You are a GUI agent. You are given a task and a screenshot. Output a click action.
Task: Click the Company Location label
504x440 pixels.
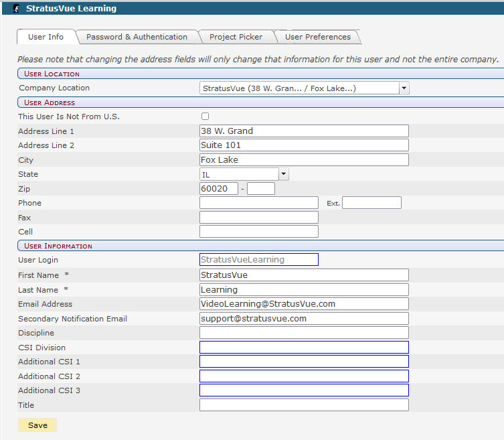(x=54, y=88)
